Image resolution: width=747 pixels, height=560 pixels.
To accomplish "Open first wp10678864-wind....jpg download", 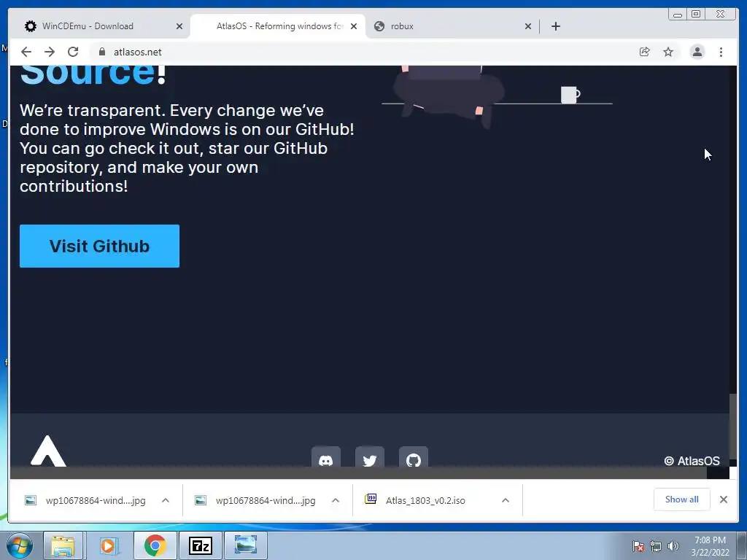I will tap(86, 500).
